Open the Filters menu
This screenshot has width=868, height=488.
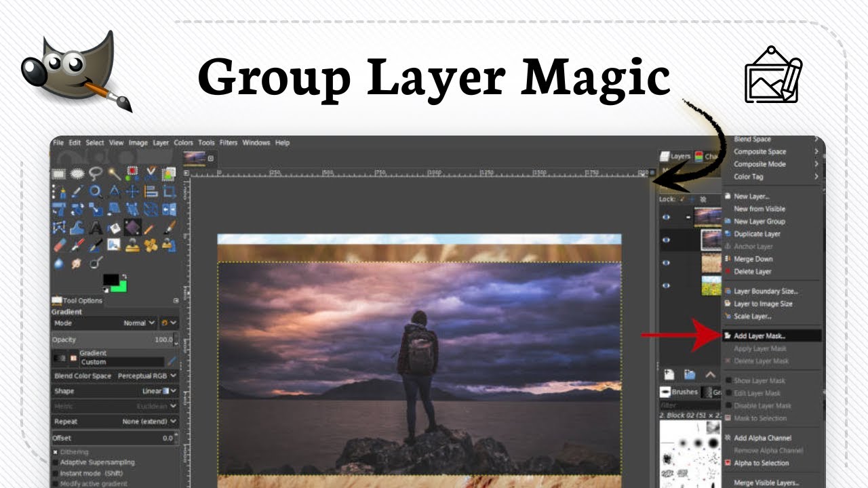pyautogui.click(x=229, y=143)
